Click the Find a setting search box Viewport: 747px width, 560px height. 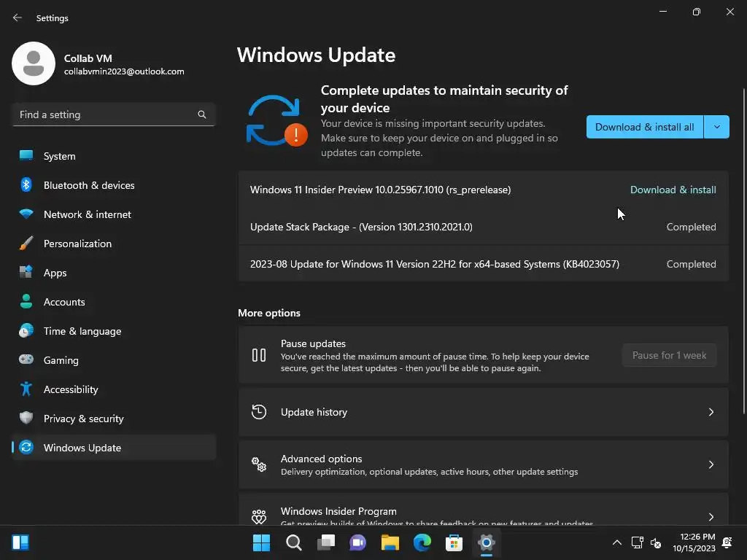click(113, 114)
